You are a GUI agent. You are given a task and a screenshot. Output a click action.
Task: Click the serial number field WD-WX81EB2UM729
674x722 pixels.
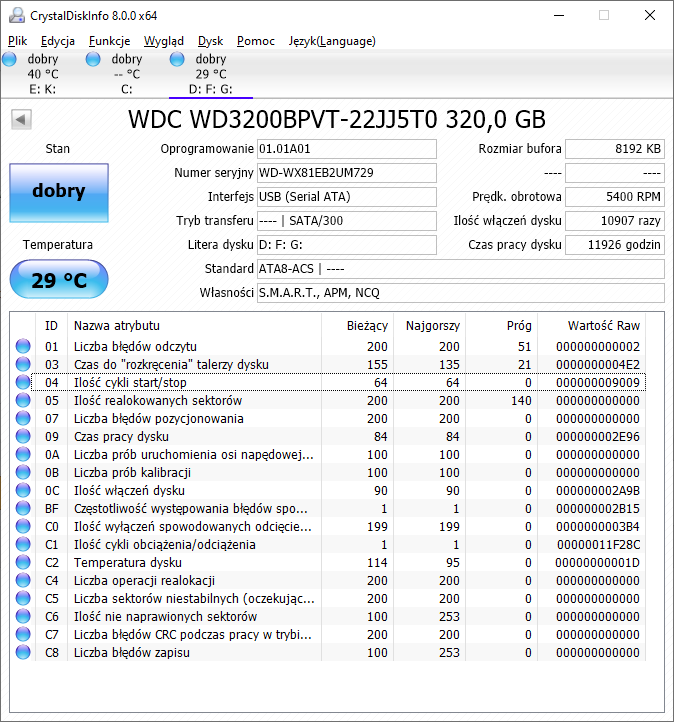click(347, 173)
